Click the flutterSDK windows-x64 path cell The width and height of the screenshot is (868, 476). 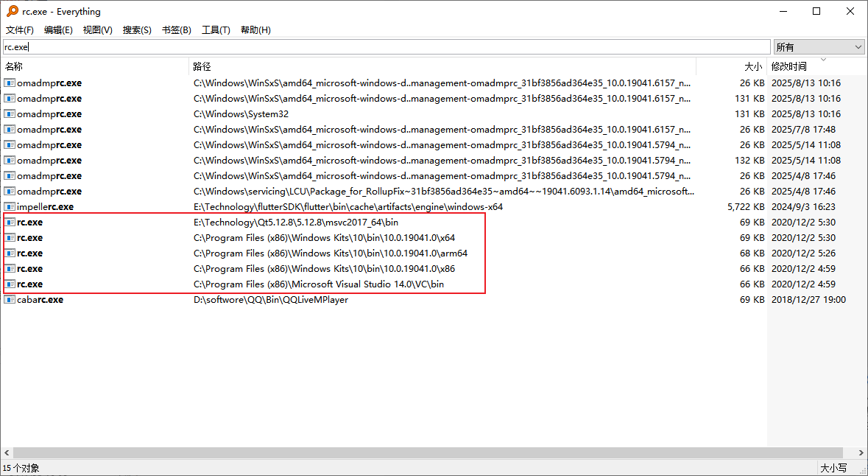point(348,207)
